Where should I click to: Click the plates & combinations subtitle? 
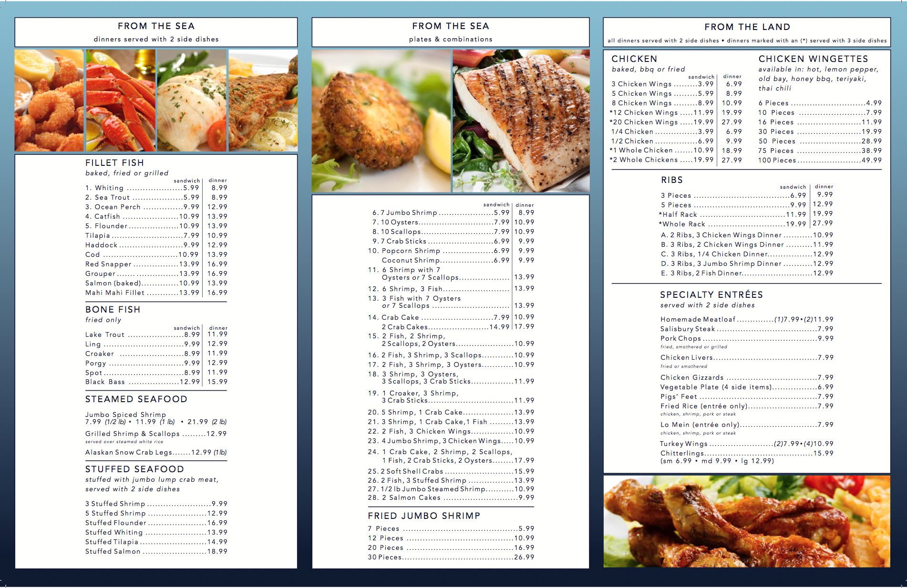click(x=450, y=40)
